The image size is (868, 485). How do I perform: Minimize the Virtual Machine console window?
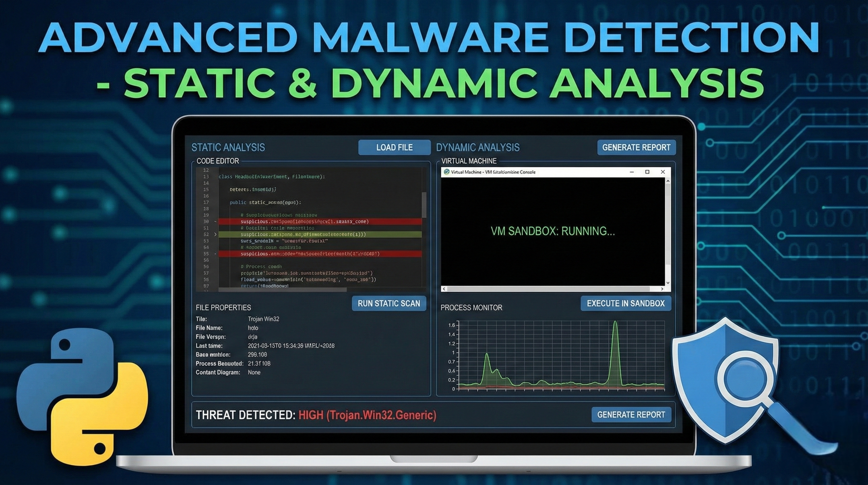(632, 172)
